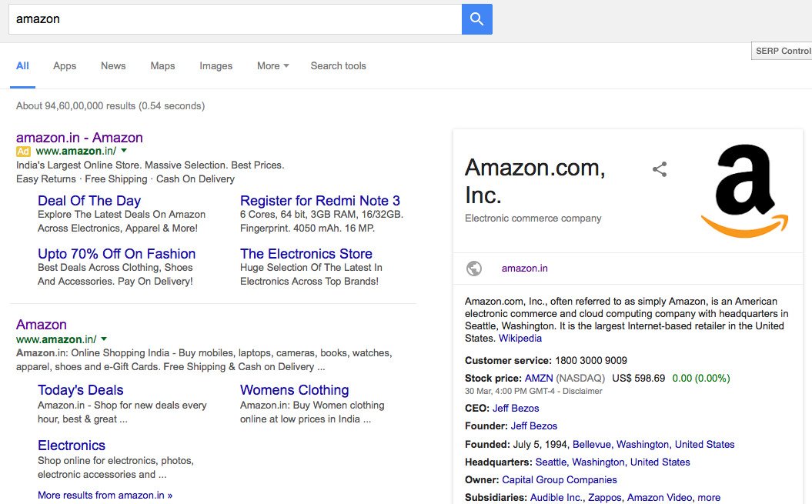Open the dropdown arrow next to the ad URL
The height and width of the screenshot is (504, 812).
point(123,151)
